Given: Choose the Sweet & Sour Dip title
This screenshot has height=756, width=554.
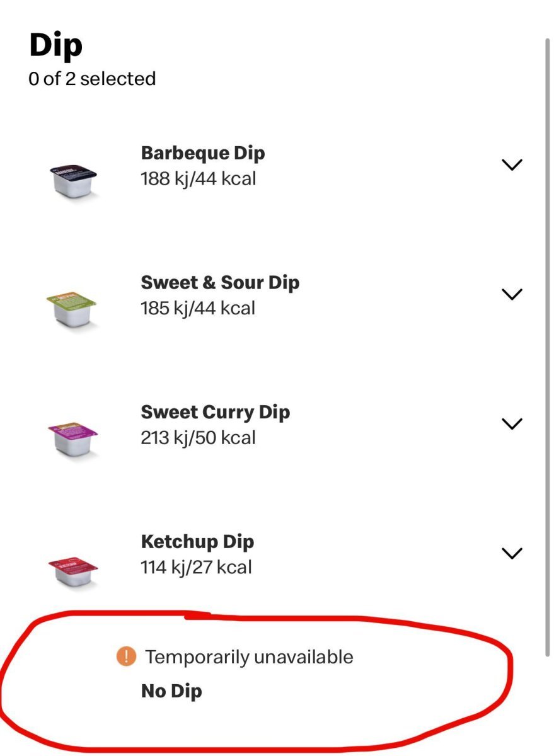Looking at the screenshot, I should pos(220,282).
